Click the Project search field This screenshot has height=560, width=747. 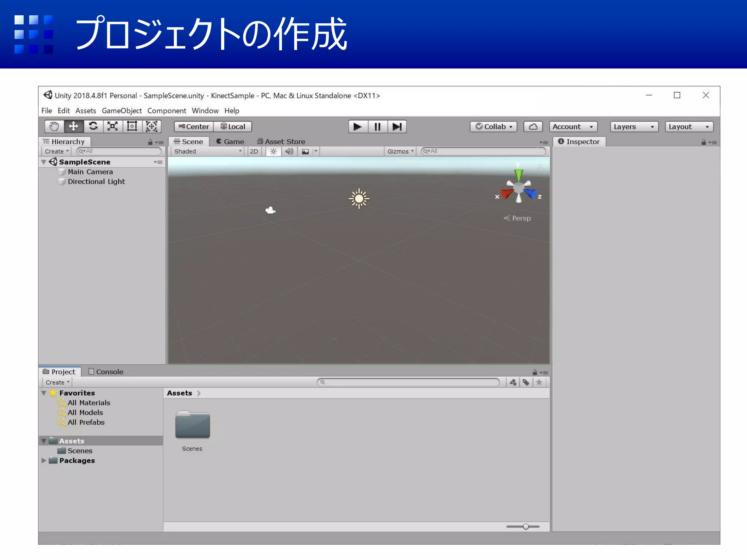408,382
